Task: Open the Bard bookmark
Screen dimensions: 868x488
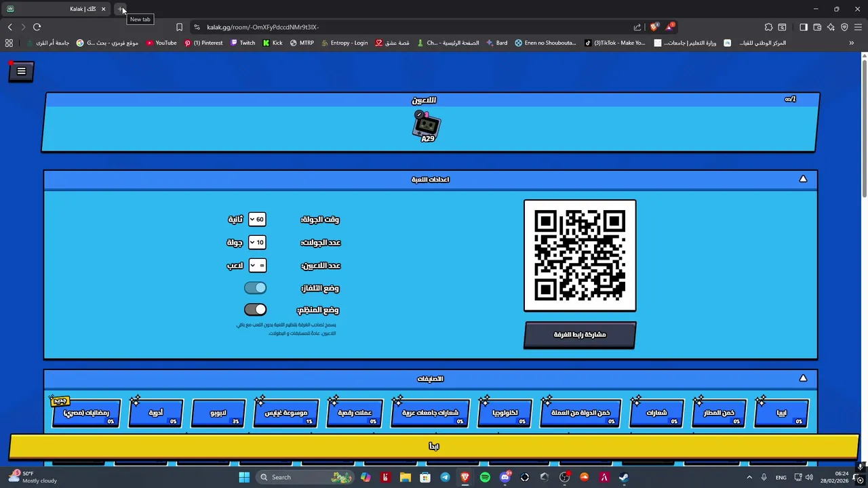Action: (x=496, y=43)
